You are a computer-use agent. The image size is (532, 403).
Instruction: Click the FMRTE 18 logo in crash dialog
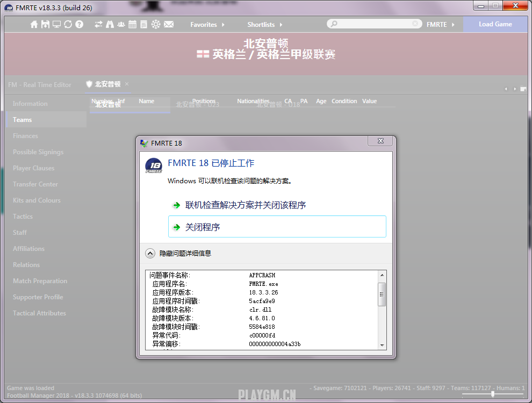(x=154, y=165)
